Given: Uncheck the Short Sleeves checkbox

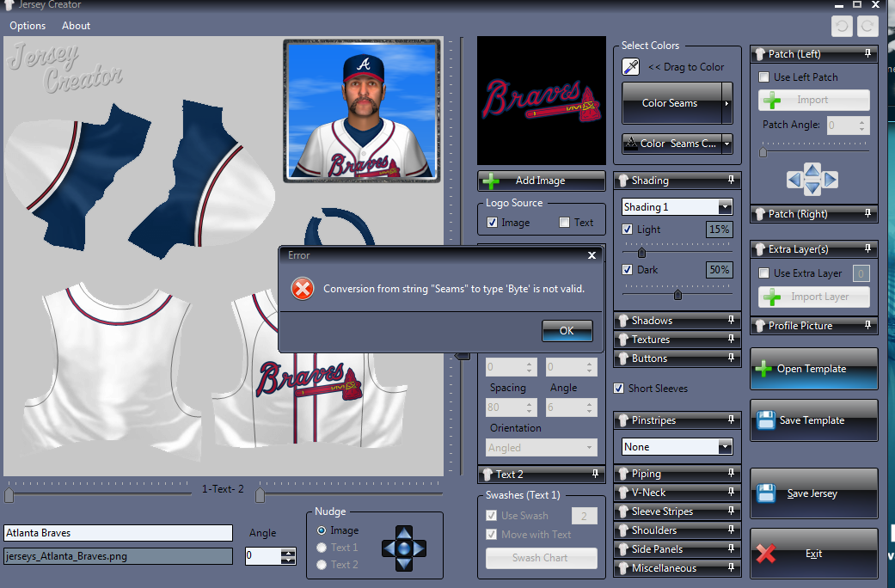Looking at the screenshot, I should coord(619,389).
